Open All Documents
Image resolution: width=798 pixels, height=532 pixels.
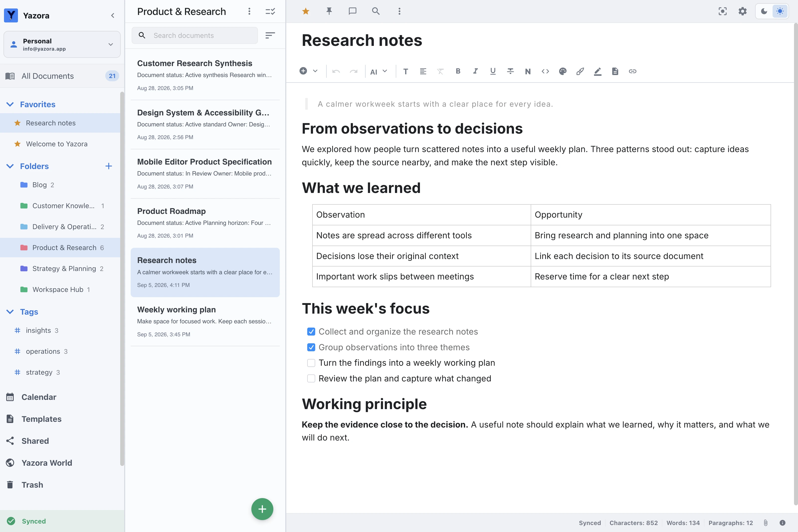[x=62, y=76]
